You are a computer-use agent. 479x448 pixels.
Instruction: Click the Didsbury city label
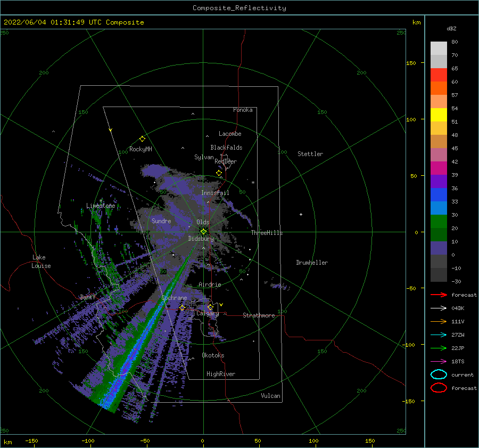[x=201, y=239]
